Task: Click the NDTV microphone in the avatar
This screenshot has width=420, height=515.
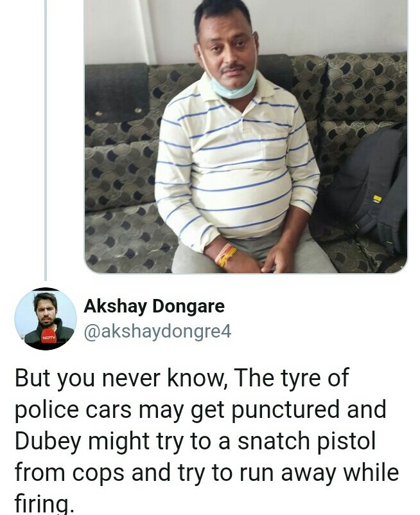Action: [x=49, y=338]
